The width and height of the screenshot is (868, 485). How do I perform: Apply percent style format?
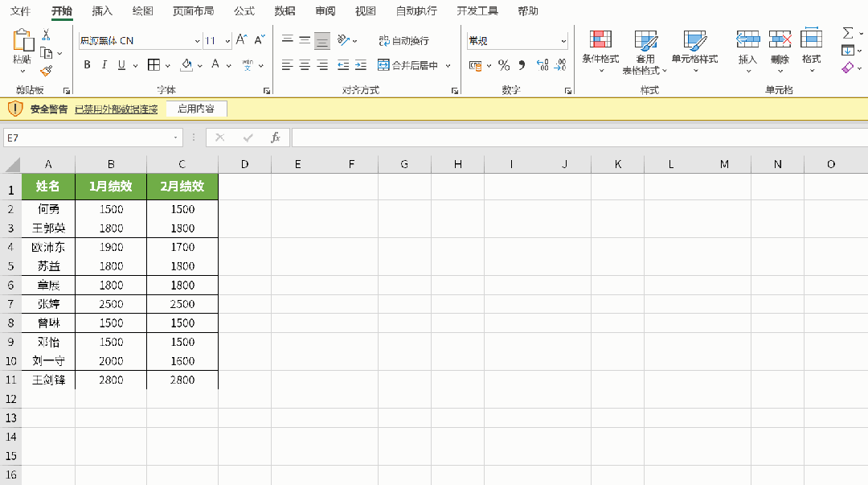click(504, 65)
